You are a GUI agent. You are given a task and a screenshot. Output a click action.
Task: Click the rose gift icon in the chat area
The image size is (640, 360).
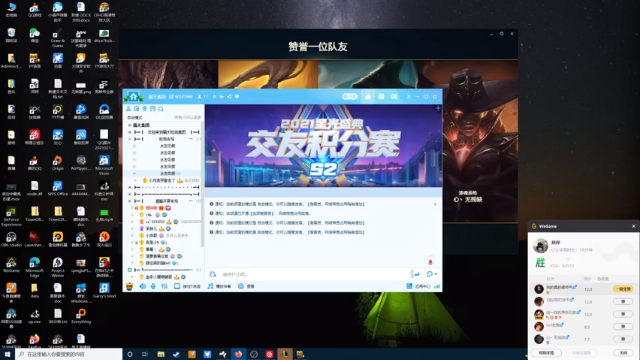430,261
